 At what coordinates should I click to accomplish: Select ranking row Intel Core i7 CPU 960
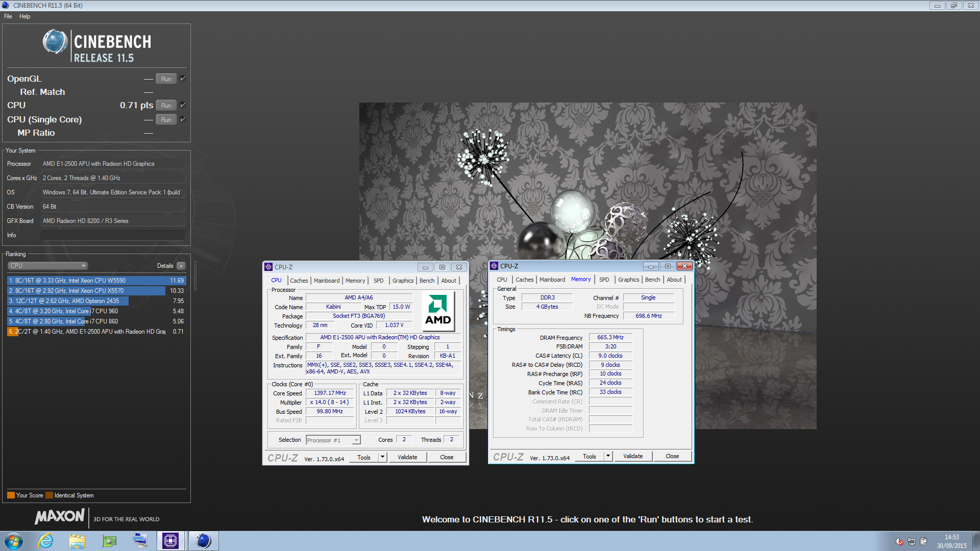(x=96, y=311)
